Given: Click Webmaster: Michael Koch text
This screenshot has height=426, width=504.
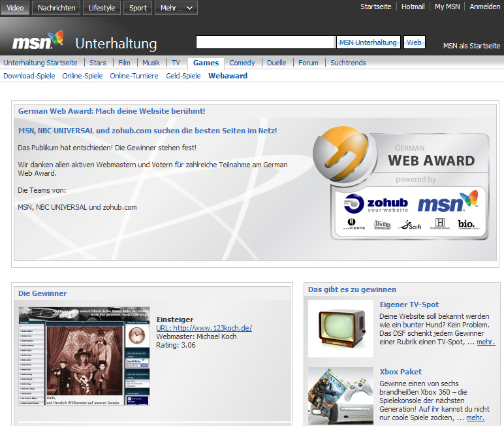Looking at the screenshot, I should coord(197,336).
